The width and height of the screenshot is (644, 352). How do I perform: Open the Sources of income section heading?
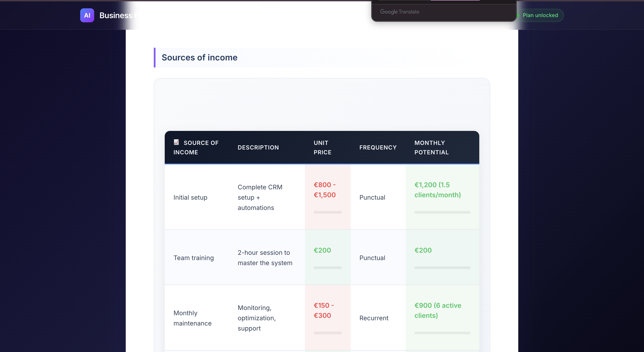(x=199, y=57)
